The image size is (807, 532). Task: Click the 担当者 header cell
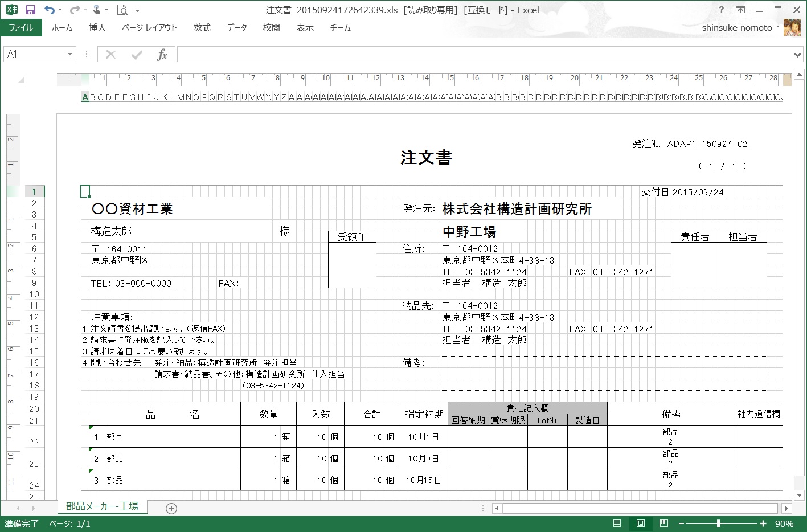(743, 236)
